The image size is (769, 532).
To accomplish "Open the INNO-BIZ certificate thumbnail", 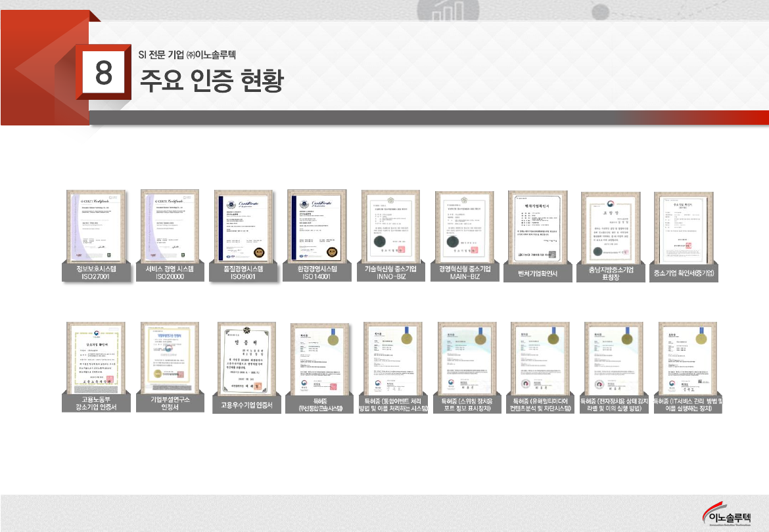I will point(390,227).
